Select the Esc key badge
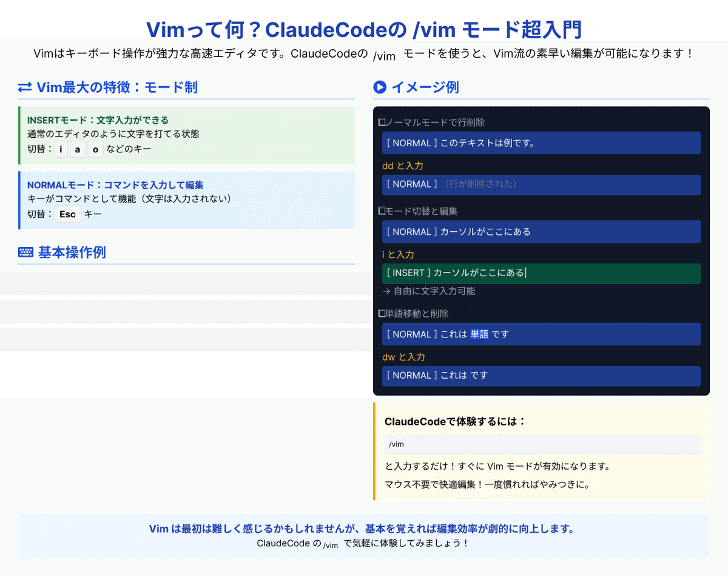Screen dimensions: 728x576 coord(68,214)
